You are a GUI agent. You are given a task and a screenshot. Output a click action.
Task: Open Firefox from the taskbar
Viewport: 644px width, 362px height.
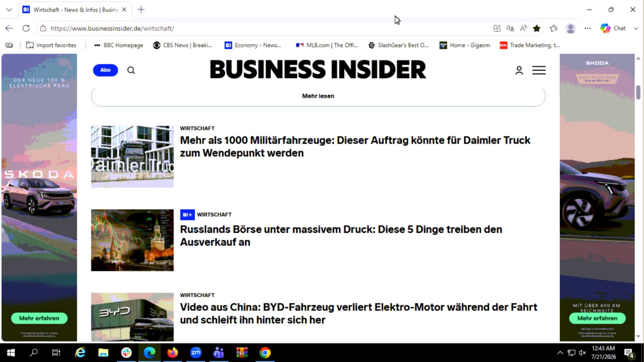click(x=173, y=353)
